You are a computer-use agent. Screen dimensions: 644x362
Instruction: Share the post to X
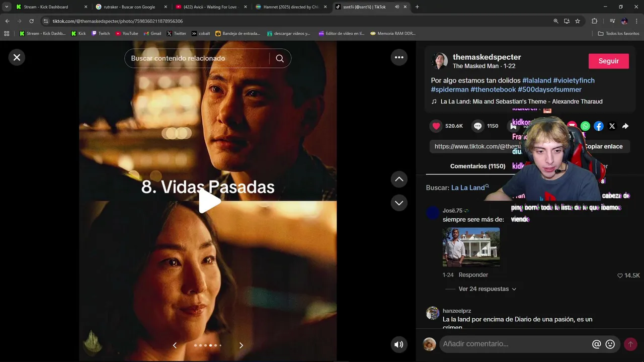pos(612,126)
